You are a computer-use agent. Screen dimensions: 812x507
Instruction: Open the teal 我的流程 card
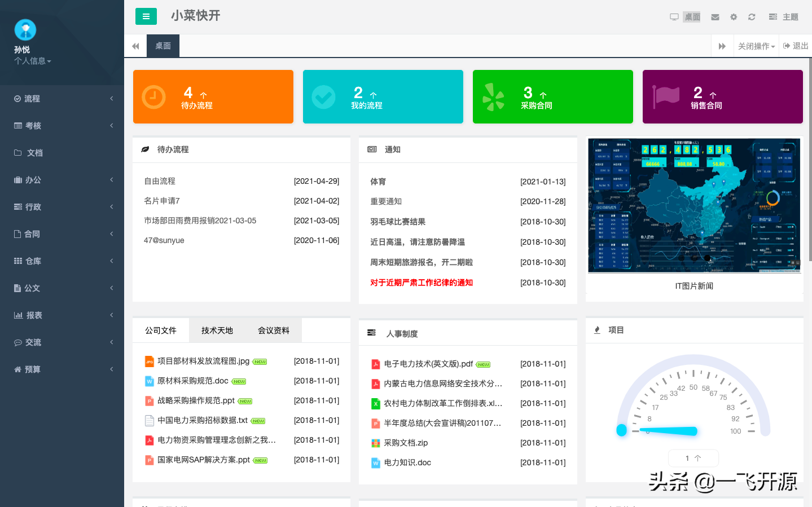click(383, 96)
